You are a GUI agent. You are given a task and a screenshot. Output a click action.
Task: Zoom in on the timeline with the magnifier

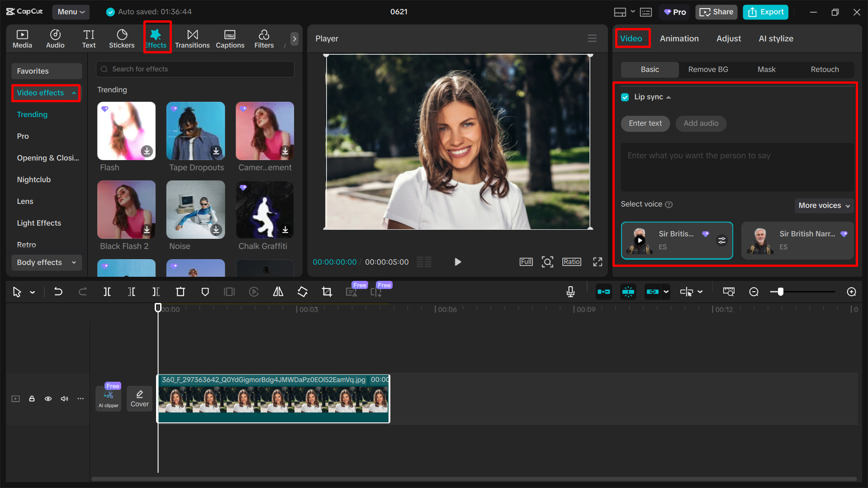point(851,292)
